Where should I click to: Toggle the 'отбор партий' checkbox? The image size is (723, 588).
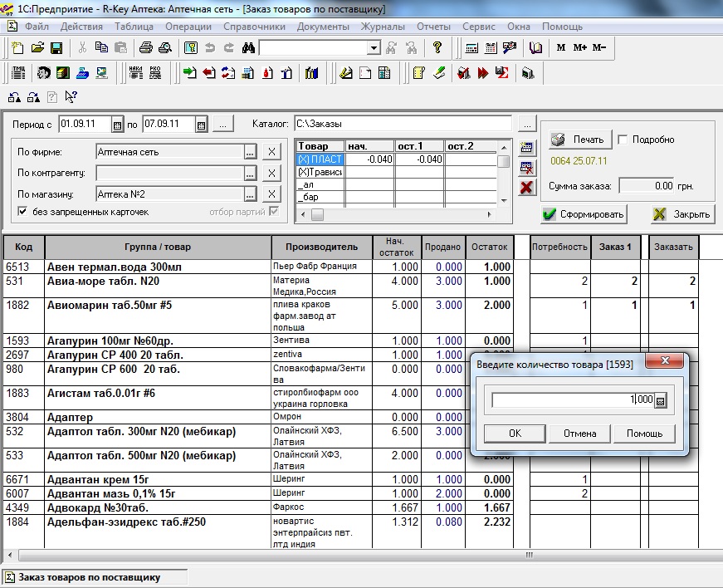click(274, 213)
